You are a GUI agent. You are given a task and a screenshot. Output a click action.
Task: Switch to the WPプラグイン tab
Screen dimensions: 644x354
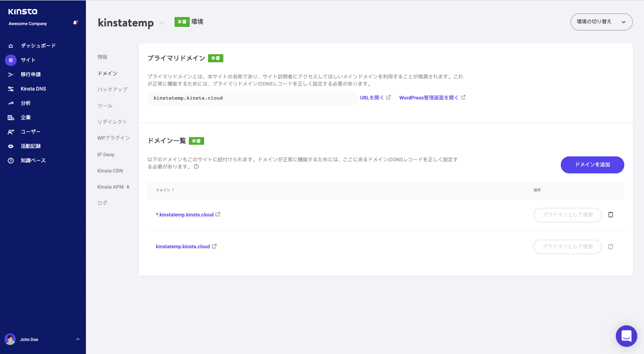point(114,138)
